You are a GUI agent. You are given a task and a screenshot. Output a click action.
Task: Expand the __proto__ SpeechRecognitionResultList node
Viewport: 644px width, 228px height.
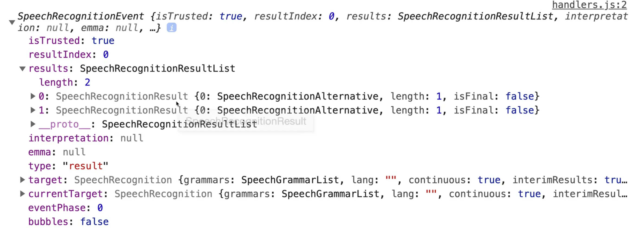(x=33, y=124)
